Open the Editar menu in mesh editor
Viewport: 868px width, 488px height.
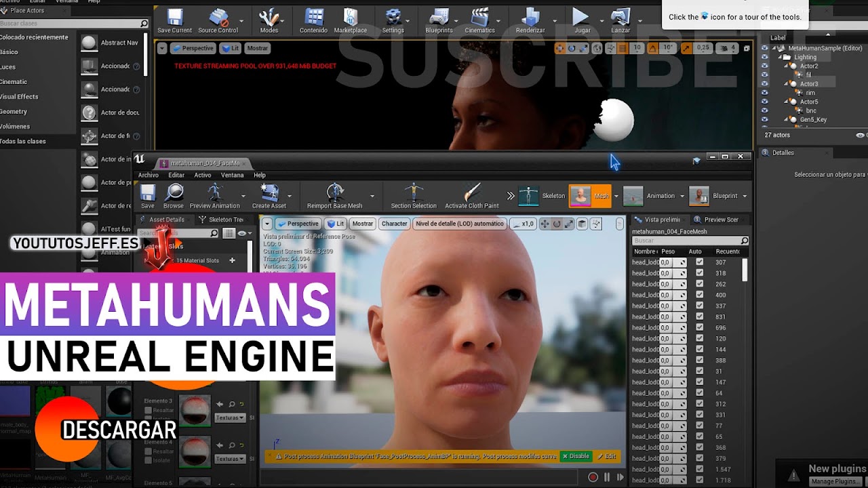[x=176, y=175]
